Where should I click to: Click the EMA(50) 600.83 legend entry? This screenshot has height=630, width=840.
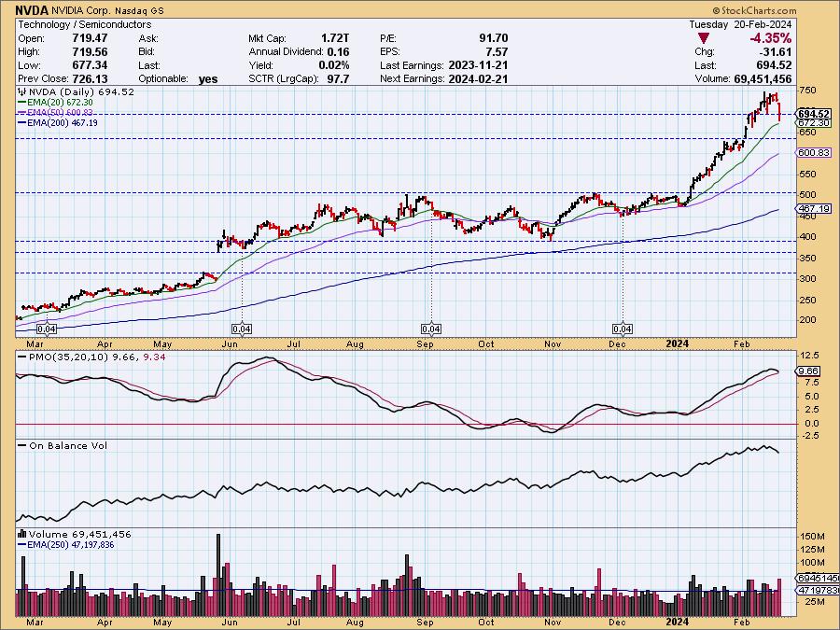pyautogui.click(x=55, y=113)
